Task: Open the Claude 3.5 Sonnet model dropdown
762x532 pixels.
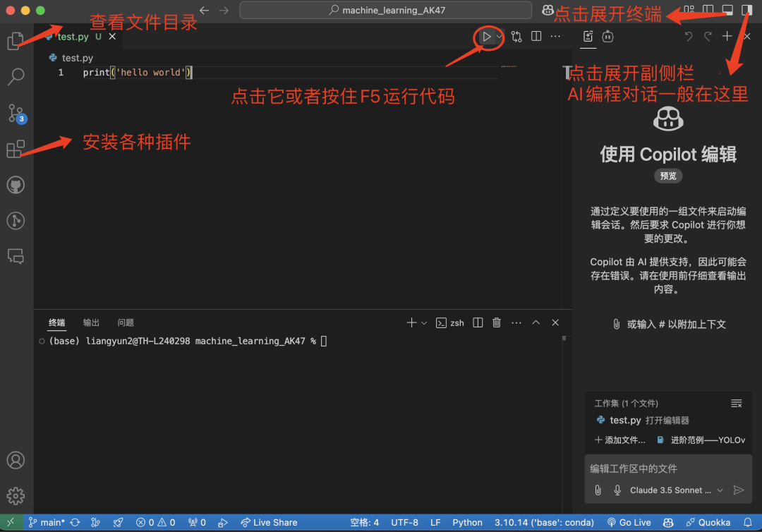Action: click(677, 490)
